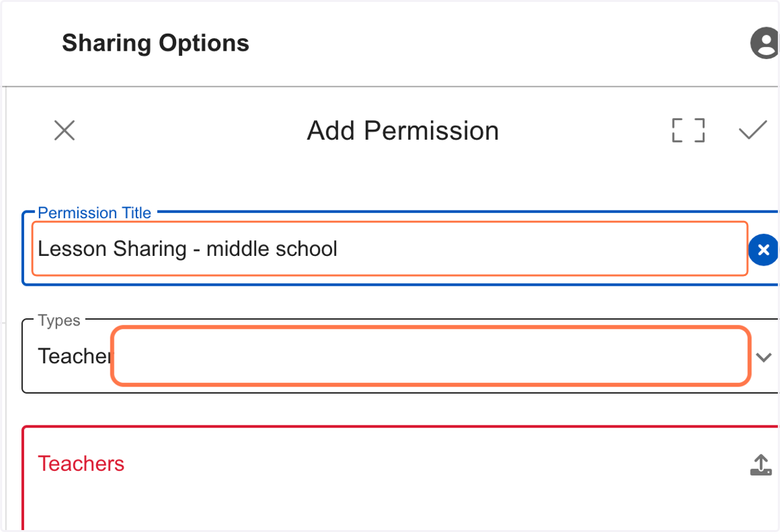Select the Sharing Options page heading
This screenshot has height=532, width=780.
click(155, 44)
